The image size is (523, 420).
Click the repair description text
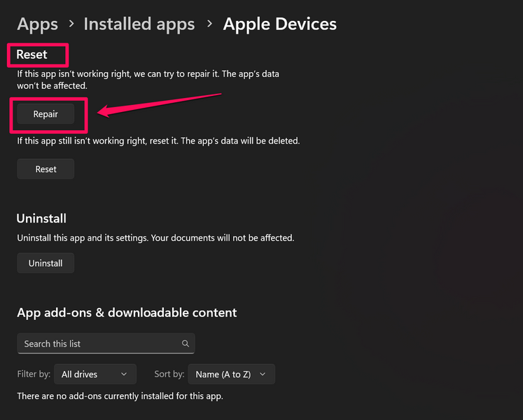coord(149,79)
